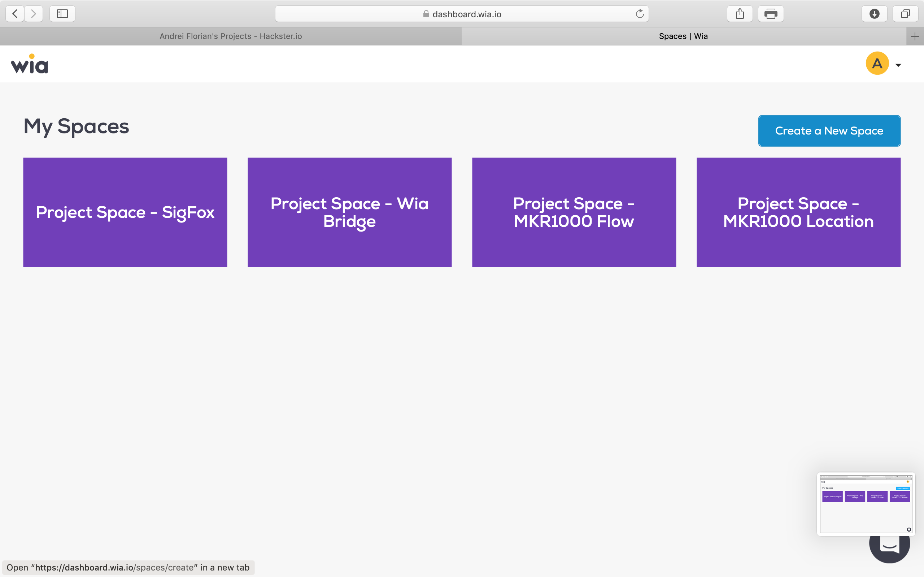Go back to previous page
Image resolution: width=924 pixels, height=577 pixels.
click(x=15, y=14)
